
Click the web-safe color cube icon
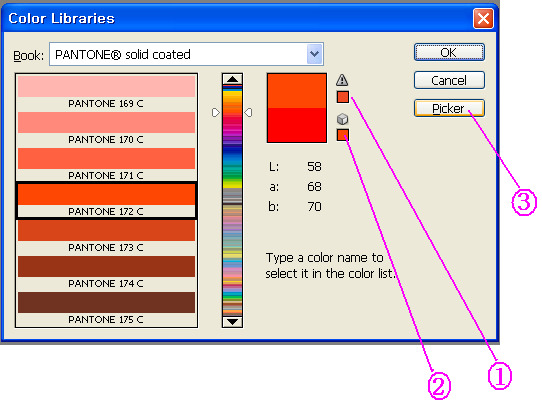342,119
